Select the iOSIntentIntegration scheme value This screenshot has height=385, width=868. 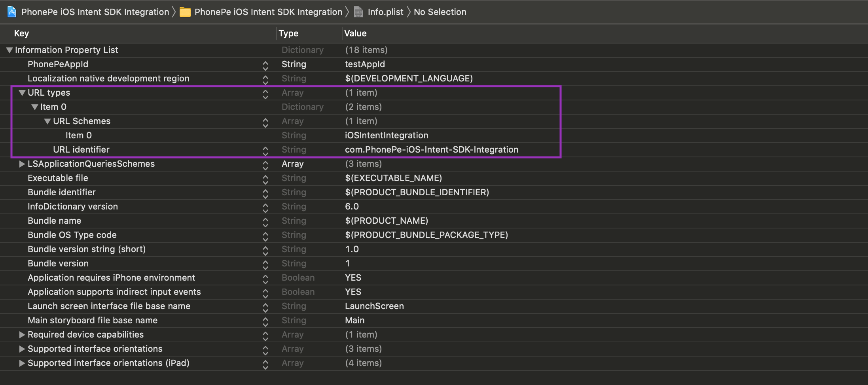pyautogui.click(x=387, y=136)
